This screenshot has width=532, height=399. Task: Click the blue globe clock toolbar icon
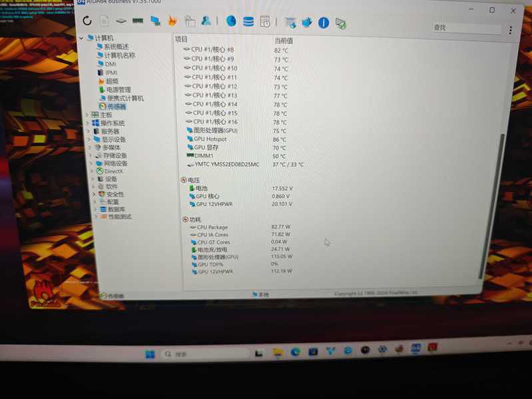(231, 21)
